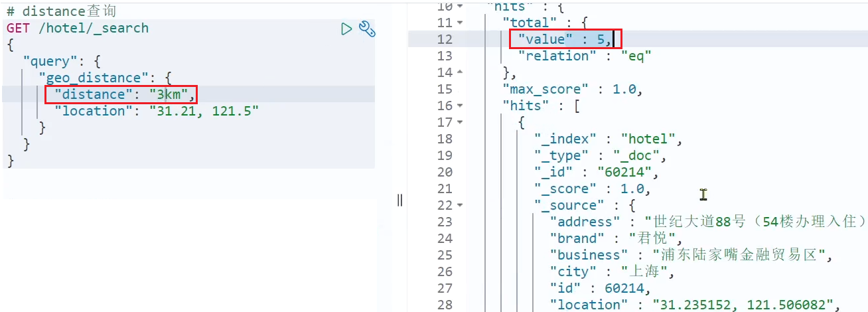Viewport: 868px width, 312px height.
Task: Collapse the "_source" object at line 22
Action: tap(461, 205)
